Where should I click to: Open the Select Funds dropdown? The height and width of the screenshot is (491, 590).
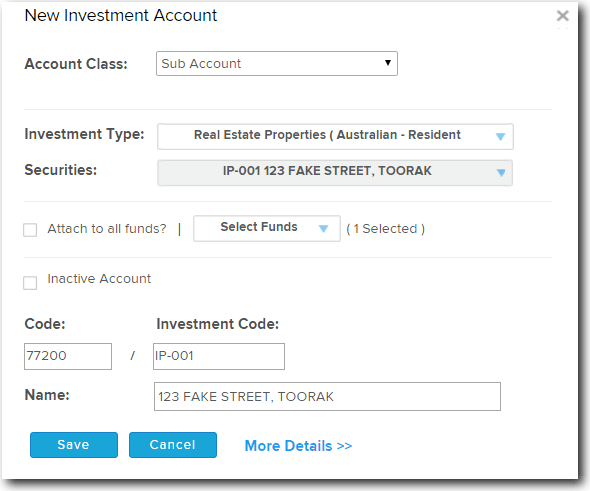click(267, 228)
